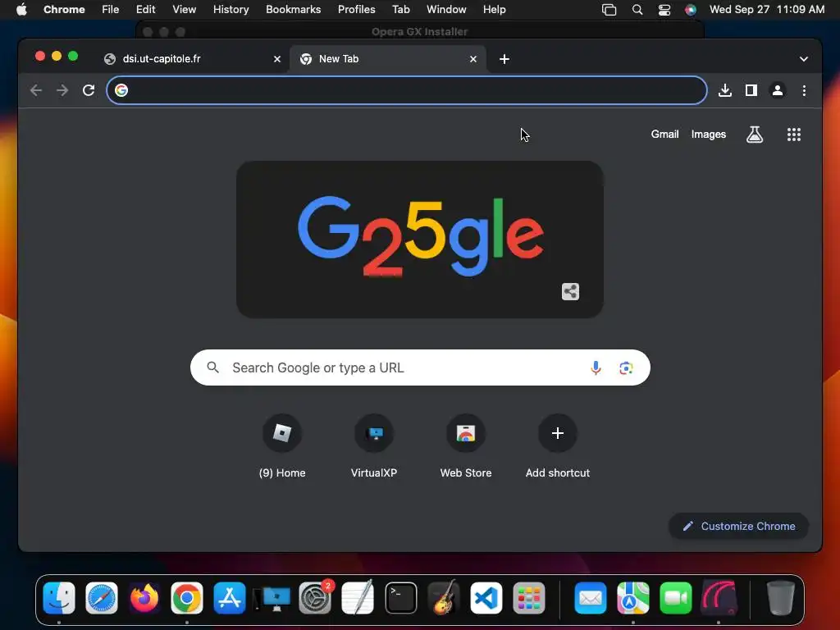Open the Web Store shortcut
The image size is (840, 630).
point(466,445)
